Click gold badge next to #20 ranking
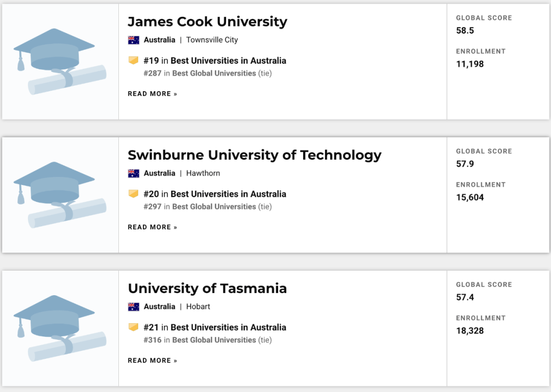The width and height of the screenshot is (551, 392). (x=133, y=194)
